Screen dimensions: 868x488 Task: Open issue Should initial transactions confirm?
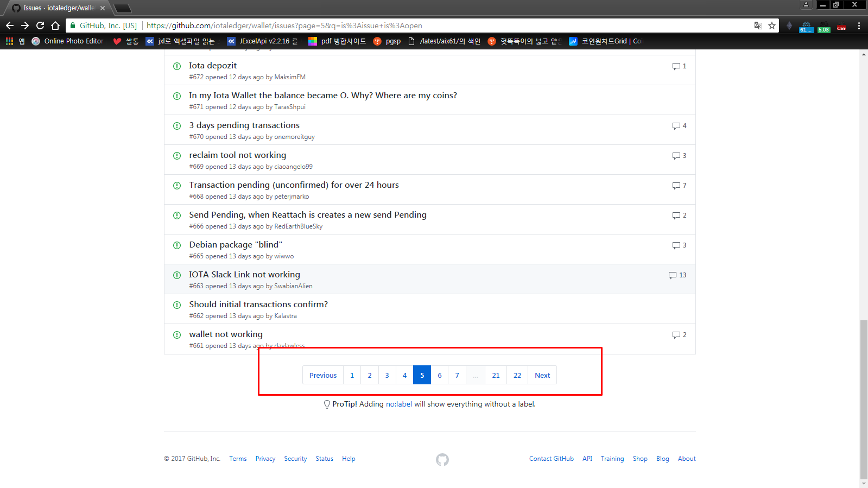click(x=258, y=304)
